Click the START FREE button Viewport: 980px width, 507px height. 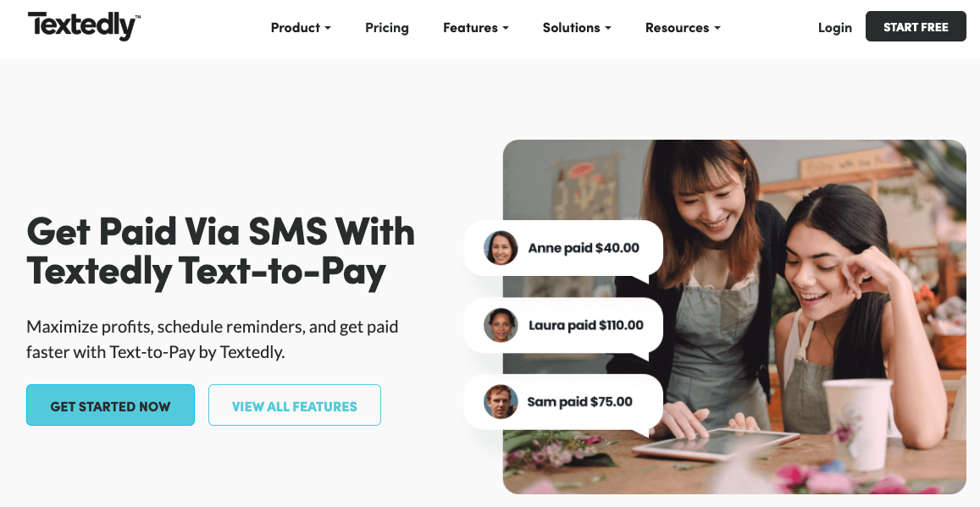(x=916, y=27)
